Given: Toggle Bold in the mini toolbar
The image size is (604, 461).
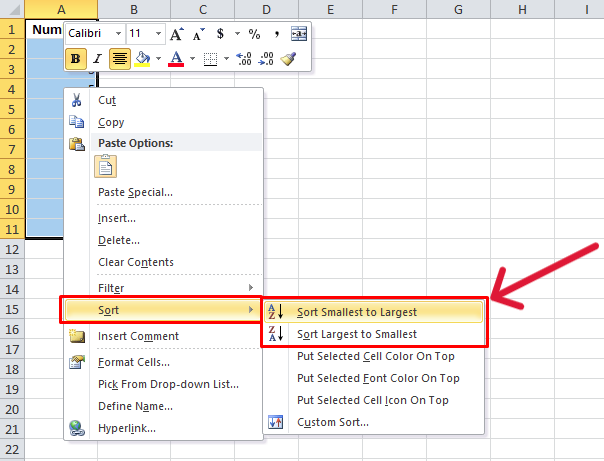Looking at the screenshot, I should [x=76, y=59].
